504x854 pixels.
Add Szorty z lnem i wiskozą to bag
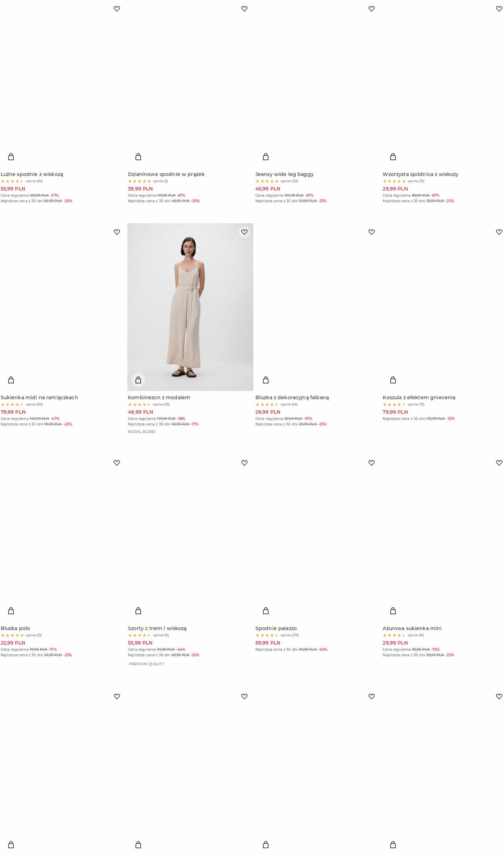coord(138,611)
